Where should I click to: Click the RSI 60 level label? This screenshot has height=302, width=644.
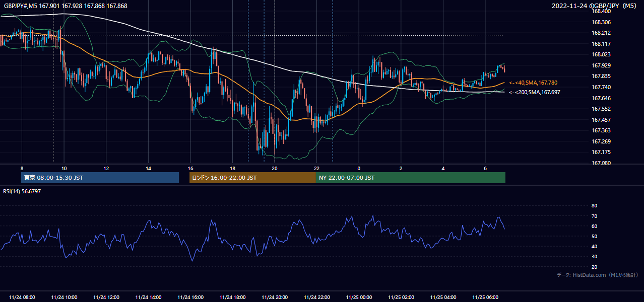594,226
